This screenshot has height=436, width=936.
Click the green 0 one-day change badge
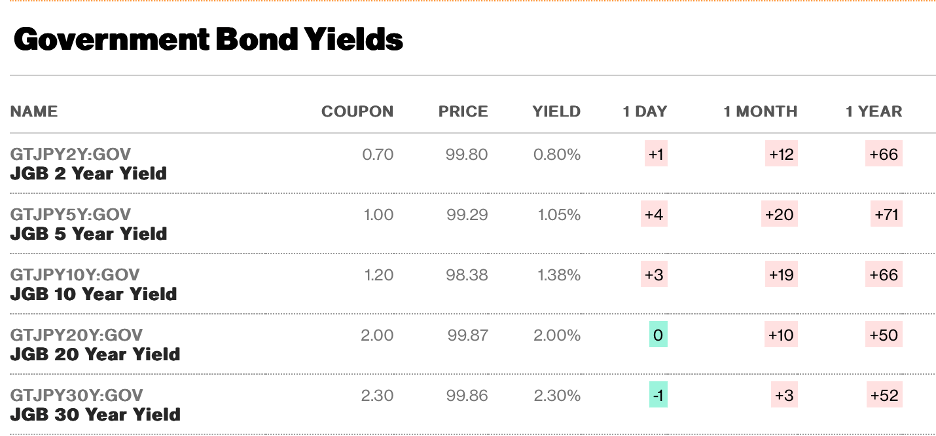coord(657,335)
